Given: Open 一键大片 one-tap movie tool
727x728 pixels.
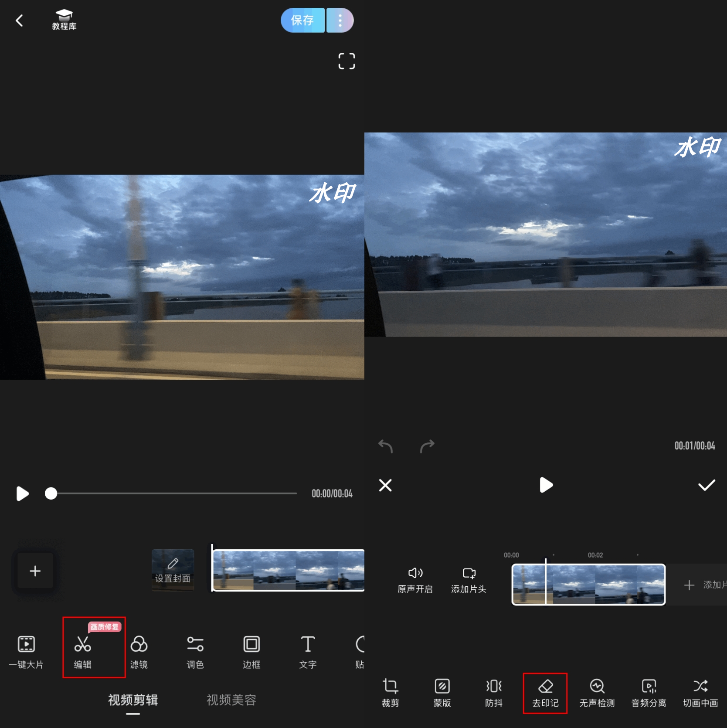Looking at the screenshot, I should (26, 652).
